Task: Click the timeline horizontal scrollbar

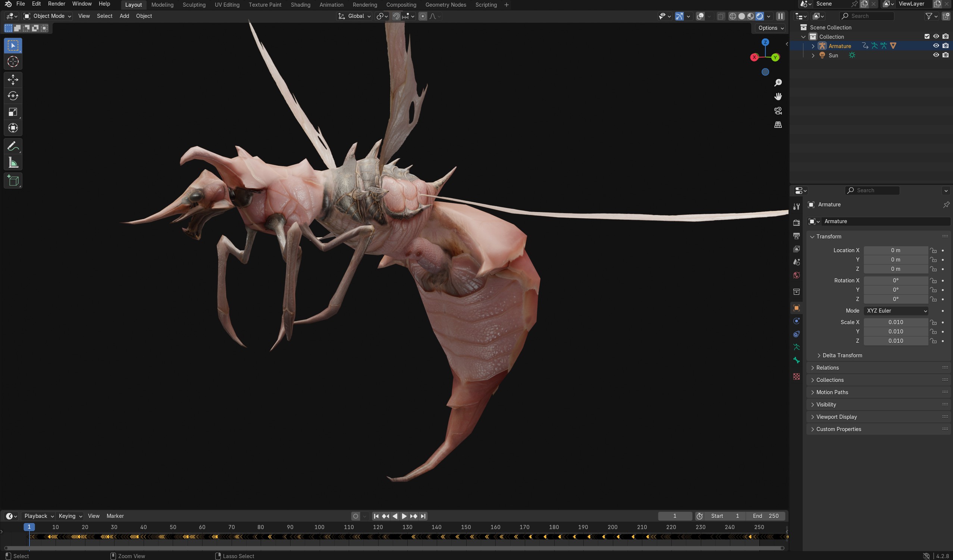Action: tap(393, 548)
